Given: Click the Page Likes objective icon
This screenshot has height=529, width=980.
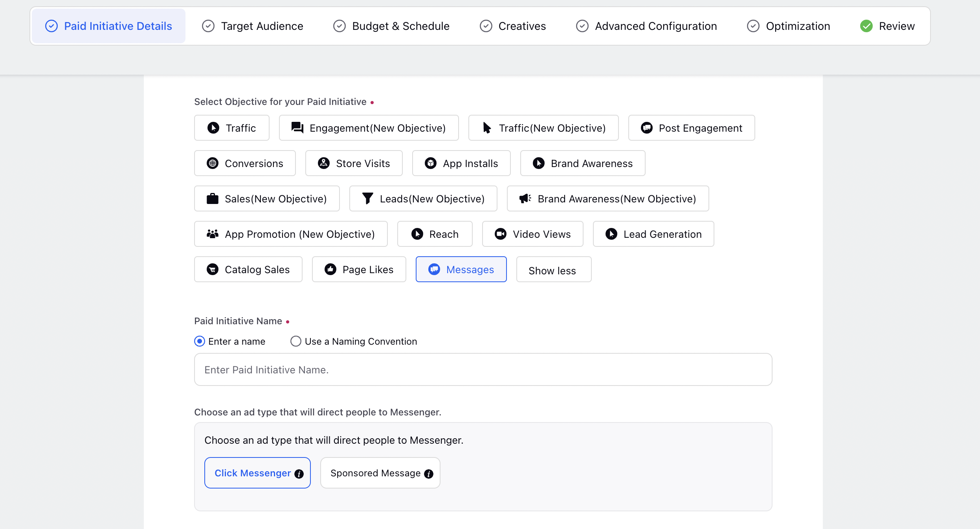Looking at the screenshot, I should pyautogui.click(x=330, y=269).
